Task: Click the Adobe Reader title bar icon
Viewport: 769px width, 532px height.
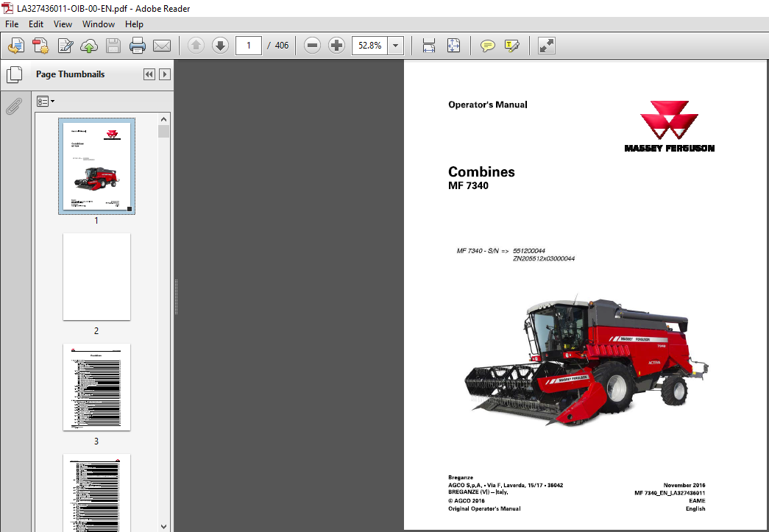Action: click(7, 8)
